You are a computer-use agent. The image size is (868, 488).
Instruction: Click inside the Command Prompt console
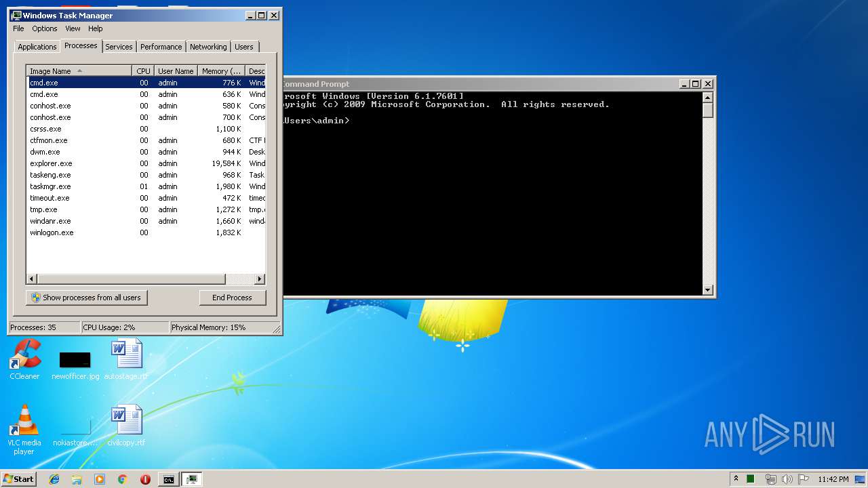(492, 194)
